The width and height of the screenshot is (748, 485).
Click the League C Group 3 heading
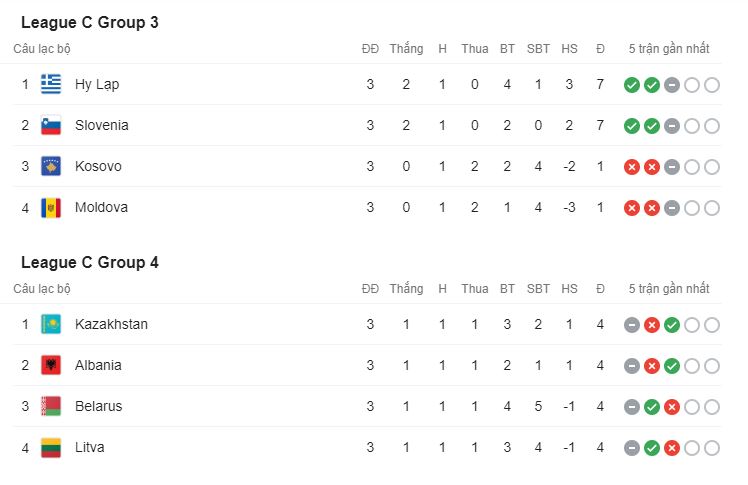click(90, 22)
